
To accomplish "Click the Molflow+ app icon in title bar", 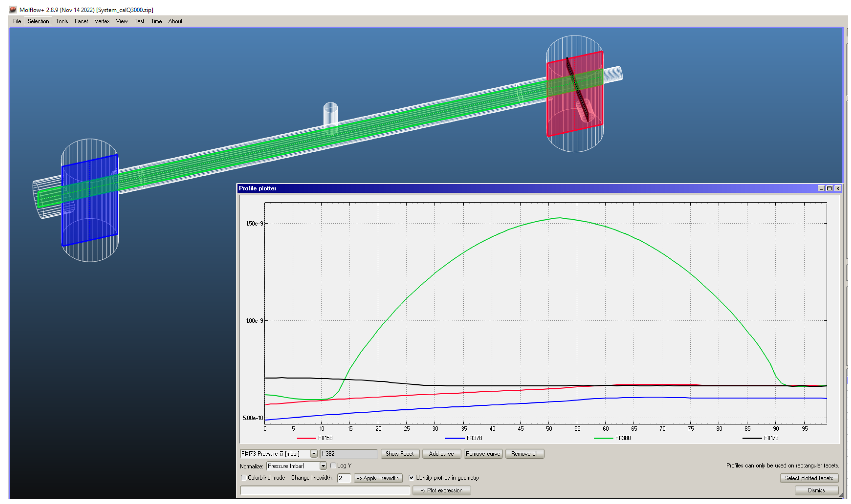I will click(13, 10).
